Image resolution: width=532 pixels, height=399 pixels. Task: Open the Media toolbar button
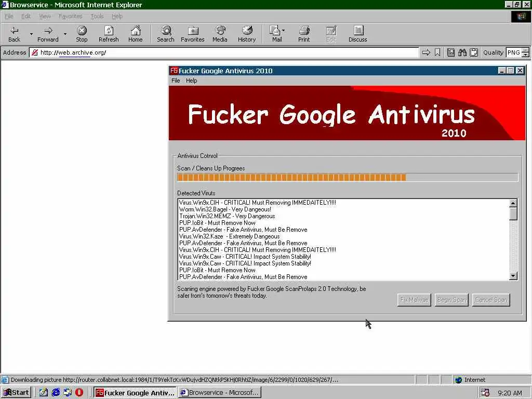coord(220,34)
